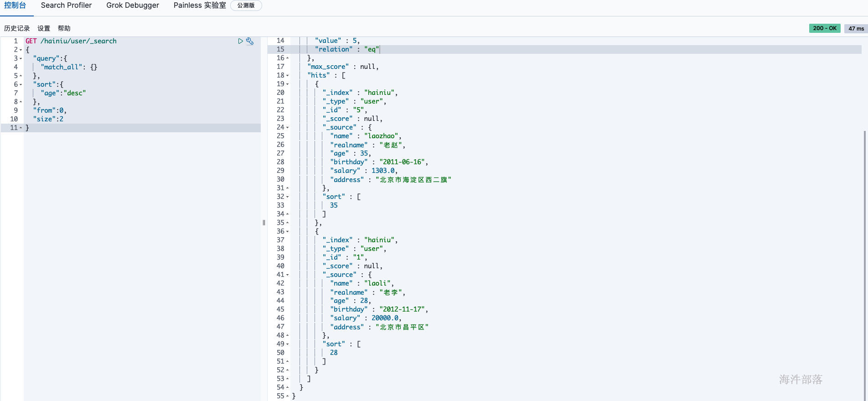Click sort value 35 at line 33

[x=334, y=205]
